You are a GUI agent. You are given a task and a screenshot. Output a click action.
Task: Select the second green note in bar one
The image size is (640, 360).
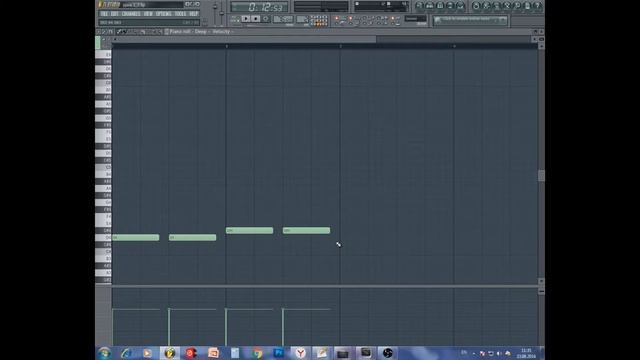click(x=193, y=238)
